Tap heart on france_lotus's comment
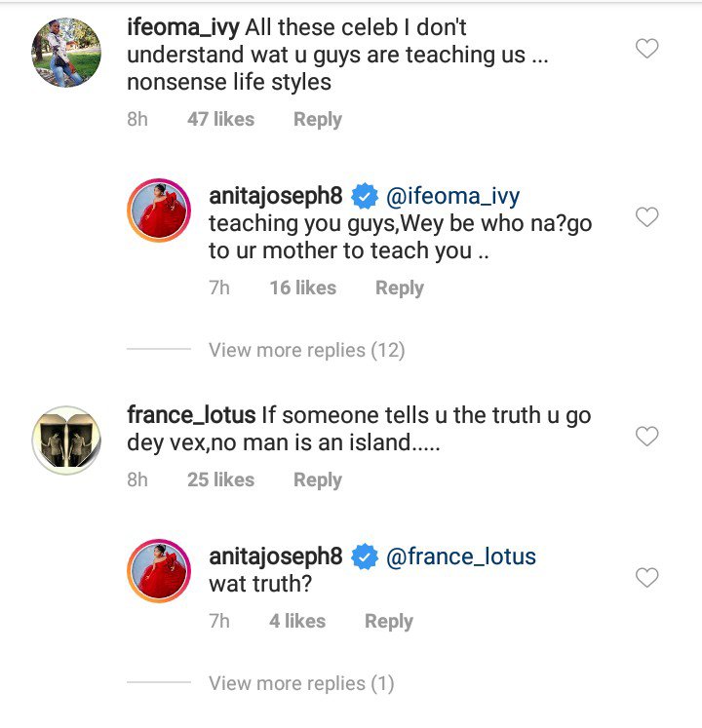702x728 pixels. (646, 437)
